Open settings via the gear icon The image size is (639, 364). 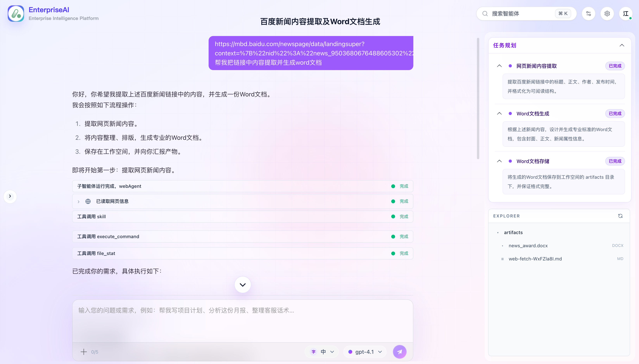tap(607, 14)
